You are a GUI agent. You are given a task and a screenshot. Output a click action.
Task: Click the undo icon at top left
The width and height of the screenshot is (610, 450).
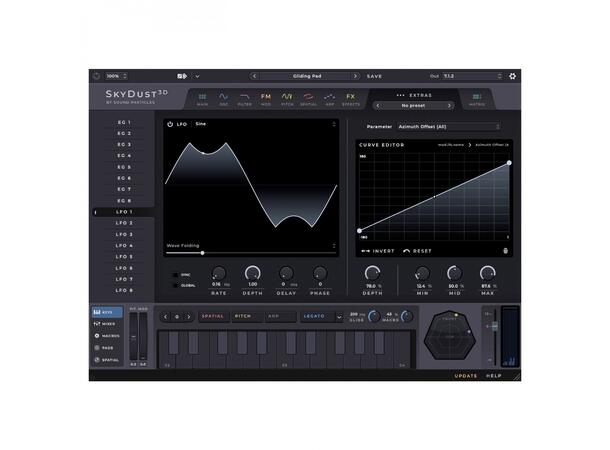coord(96,76)
